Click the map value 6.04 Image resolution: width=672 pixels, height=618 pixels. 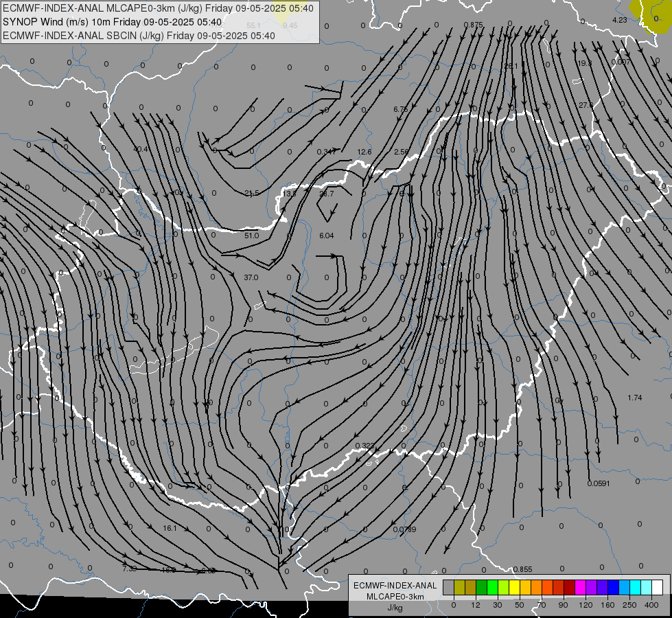[327, 236]
